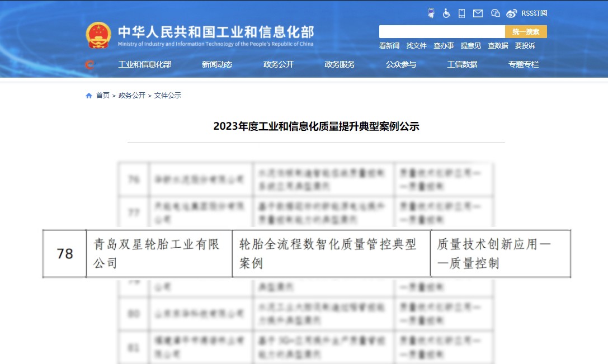Click the robot assistant icon
This screenshot has height=364, width=608.
pyautogui.click(x=431, y=13)
